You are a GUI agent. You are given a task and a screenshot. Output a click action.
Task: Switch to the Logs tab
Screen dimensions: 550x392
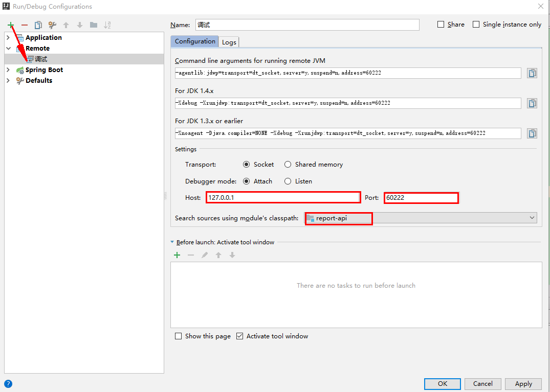click(x=229, y=42)
